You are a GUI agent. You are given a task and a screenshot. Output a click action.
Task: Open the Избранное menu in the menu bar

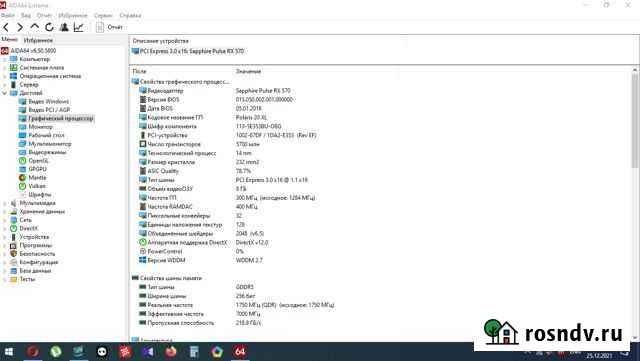tap(73, 16)
